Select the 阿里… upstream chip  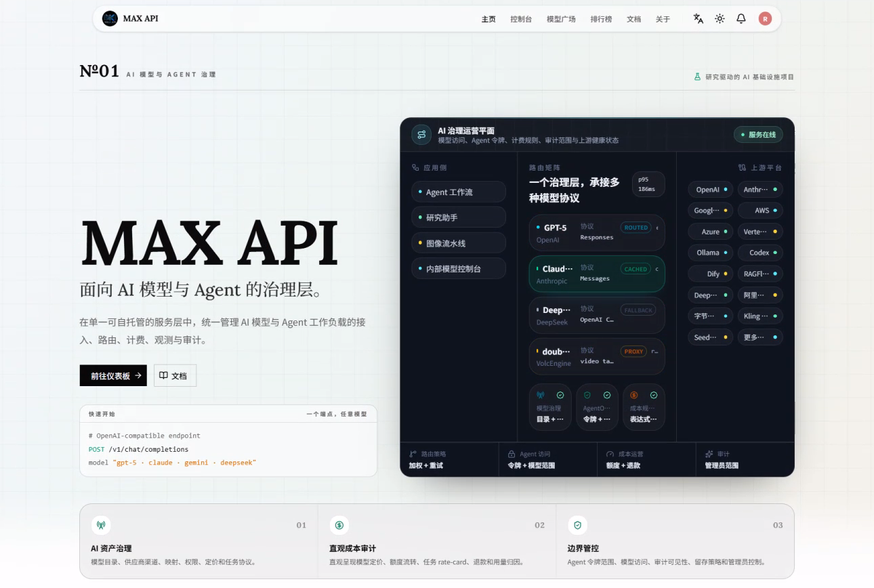tap(760, 295)
